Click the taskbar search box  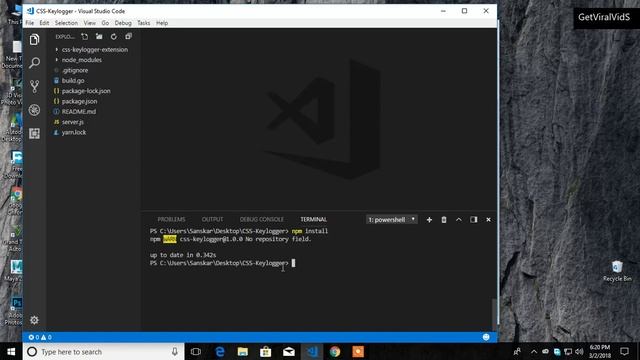[104, 351]
